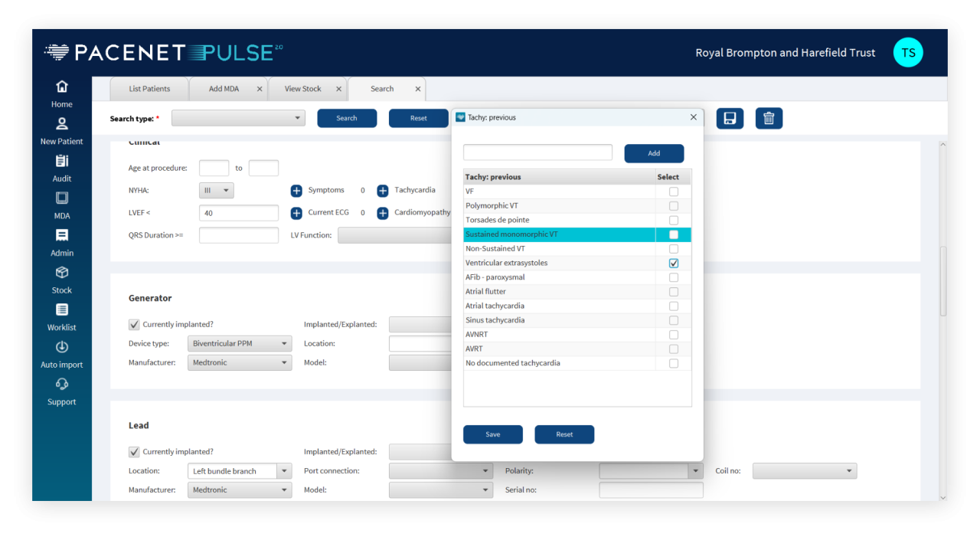The height and width of the screenshot is (537, 980).
Task: Click Add in the Tachy dialog
Action: point(654,153)
